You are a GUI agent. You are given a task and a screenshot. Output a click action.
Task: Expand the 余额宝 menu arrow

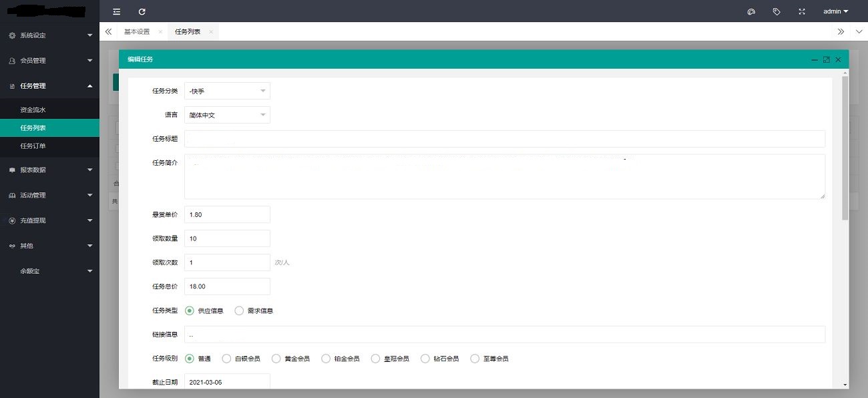(x=90, y=271)
